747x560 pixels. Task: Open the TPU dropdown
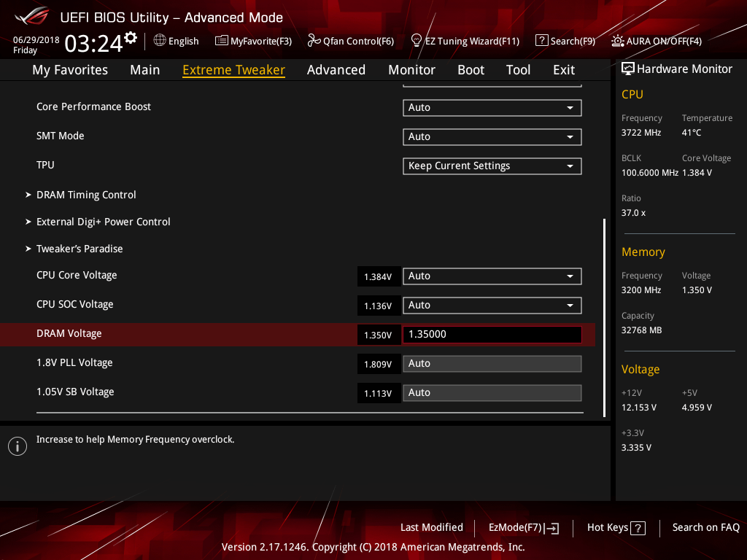tap(492, 166)
